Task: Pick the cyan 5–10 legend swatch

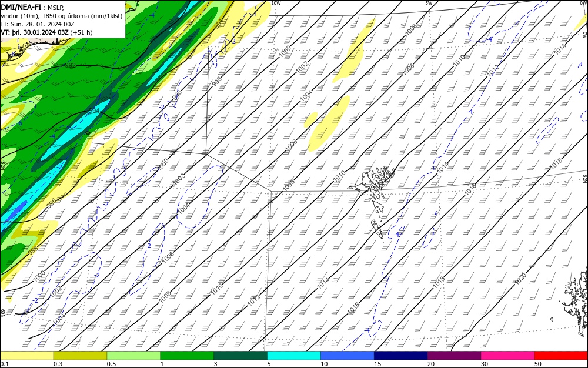Action: 294,356
